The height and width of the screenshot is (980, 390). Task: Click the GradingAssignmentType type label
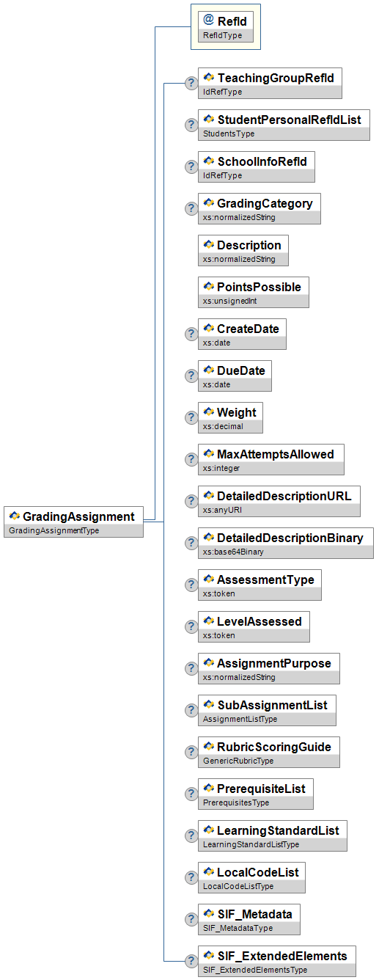(x=54, y=530)
